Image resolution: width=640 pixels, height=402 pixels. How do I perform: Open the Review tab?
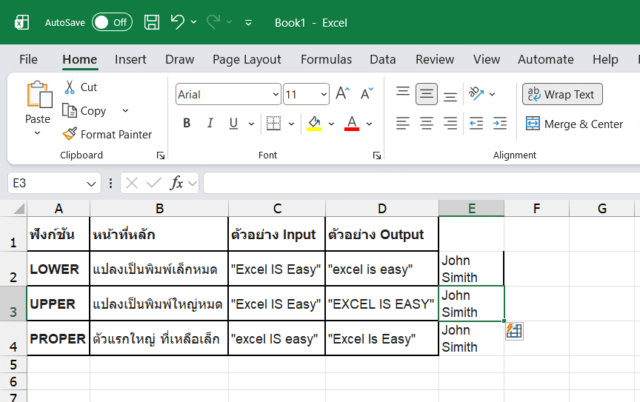click(x=435, y=60)
